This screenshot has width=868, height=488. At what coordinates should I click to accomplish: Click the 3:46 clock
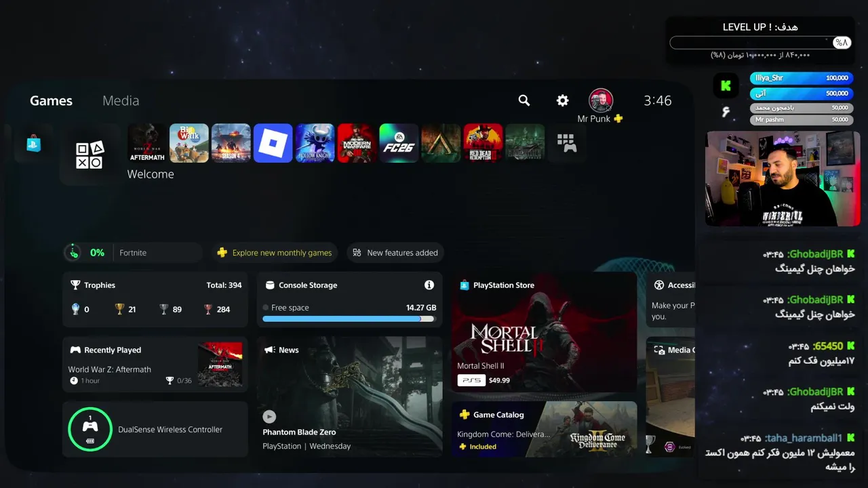(x=658, y=101)
